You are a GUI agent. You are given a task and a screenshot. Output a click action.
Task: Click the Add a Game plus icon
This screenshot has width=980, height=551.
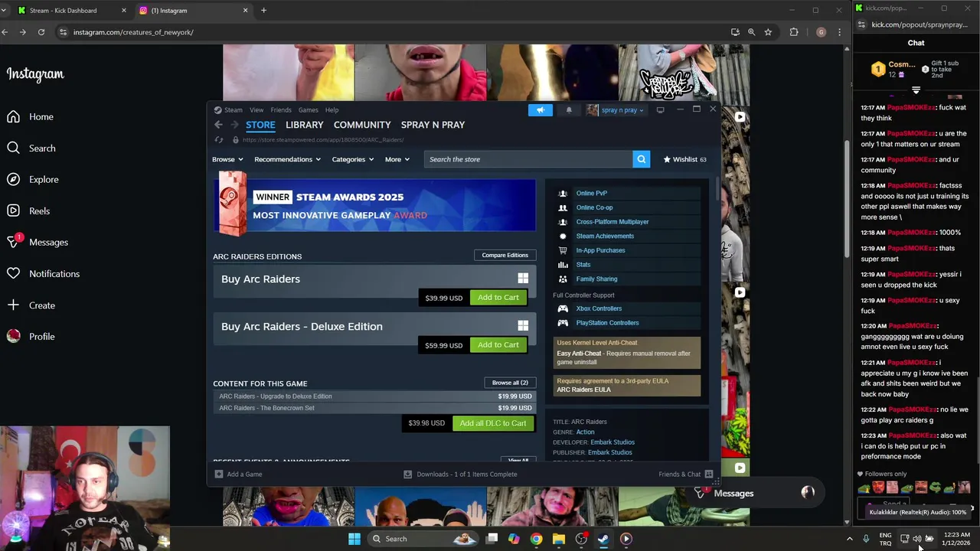coord(219,474)
